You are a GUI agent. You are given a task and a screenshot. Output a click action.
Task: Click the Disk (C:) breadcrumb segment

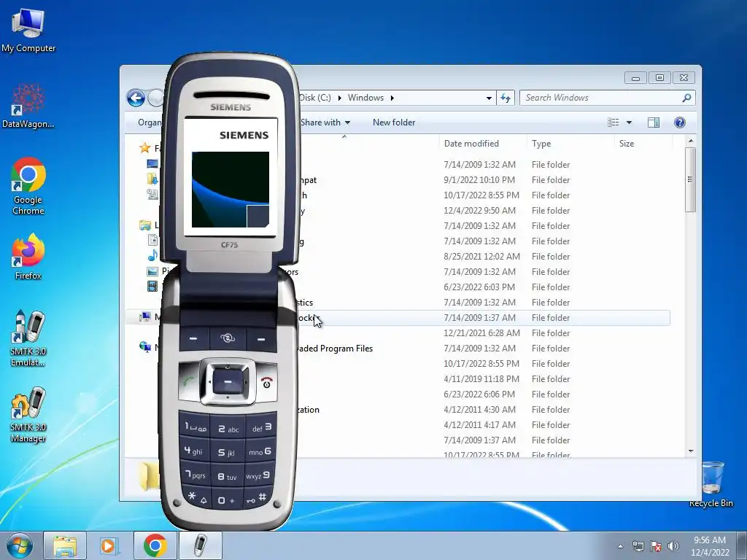click(315, 98)
